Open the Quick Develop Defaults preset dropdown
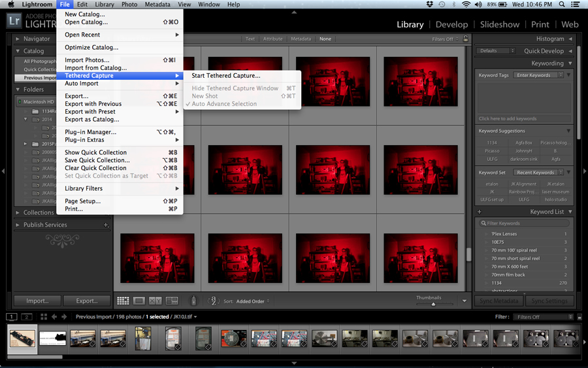 tap(495, 51)
